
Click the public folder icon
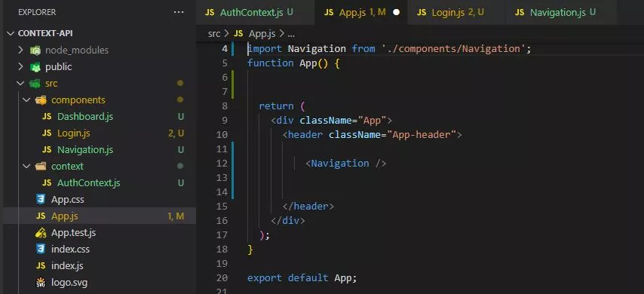(x=35, y=67)
